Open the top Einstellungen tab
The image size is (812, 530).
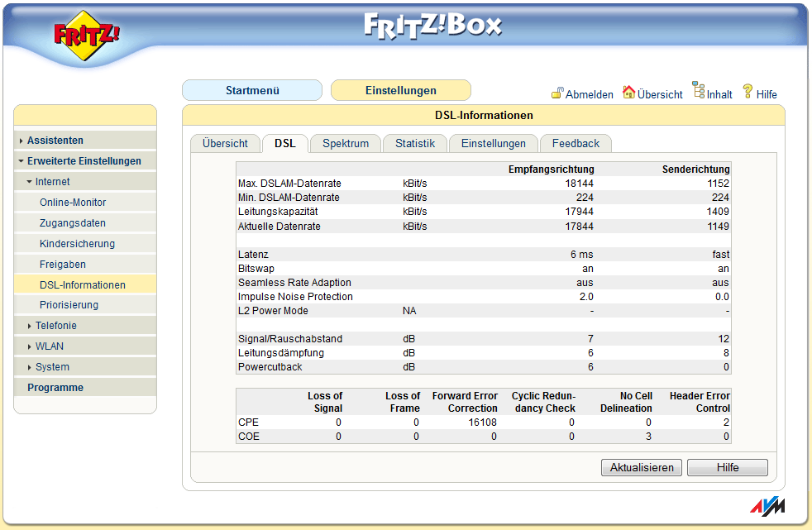(x=401, y=90)
